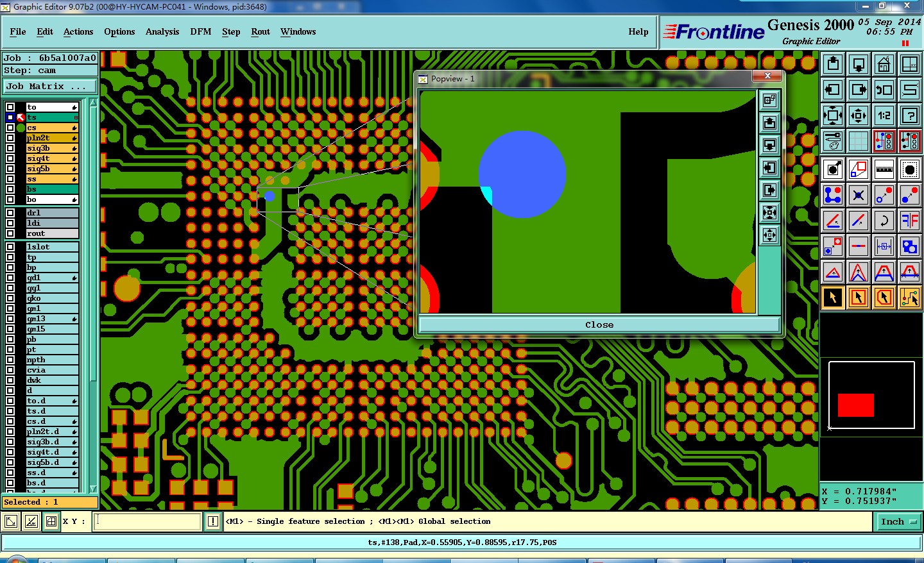Click the home view icon
Image resolution: width=924 pixels, height=563 pixels.
coord(884,64)
